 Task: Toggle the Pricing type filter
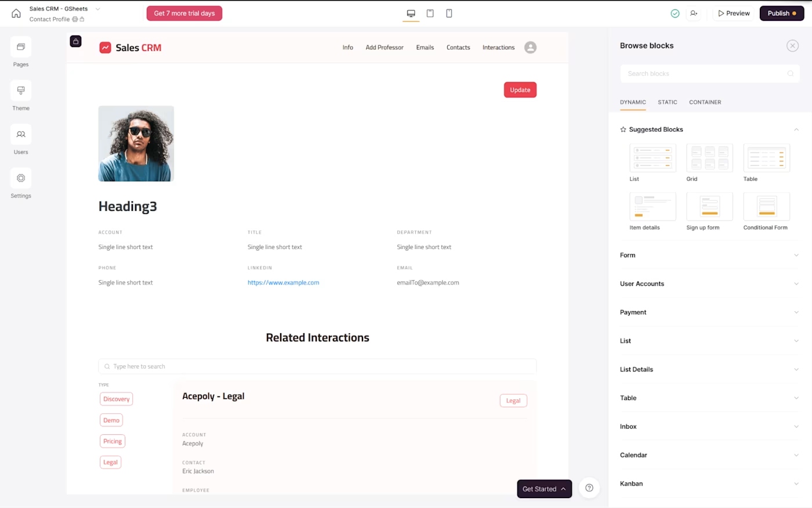click(113, 441)
